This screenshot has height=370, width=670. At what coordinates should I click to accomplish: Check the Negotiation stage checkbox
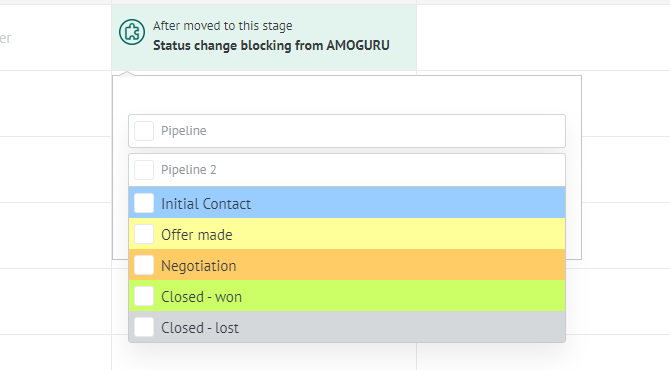pos(144,265)
